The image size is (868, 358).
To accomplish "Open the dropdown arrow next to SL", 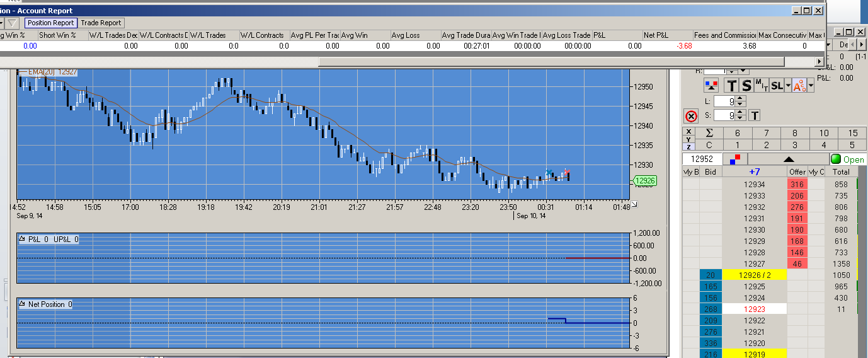I will (788, 86).
